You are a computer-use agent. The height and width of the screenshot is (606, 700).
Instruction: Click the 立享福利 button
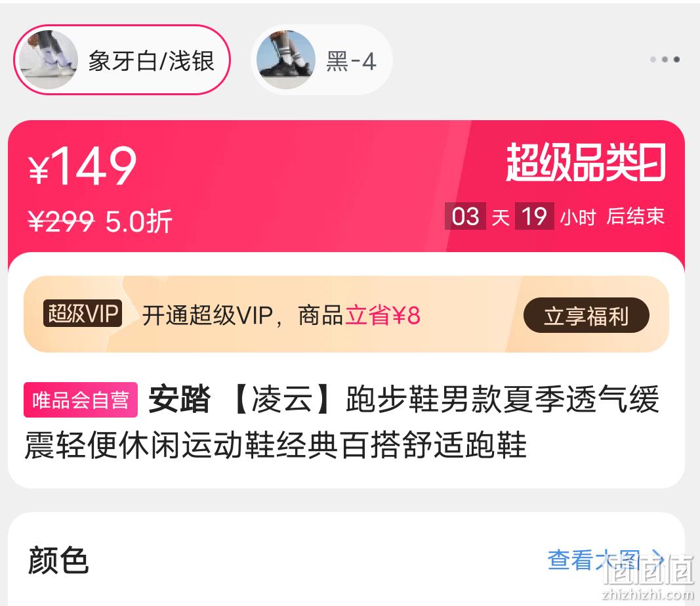(586, 316)
